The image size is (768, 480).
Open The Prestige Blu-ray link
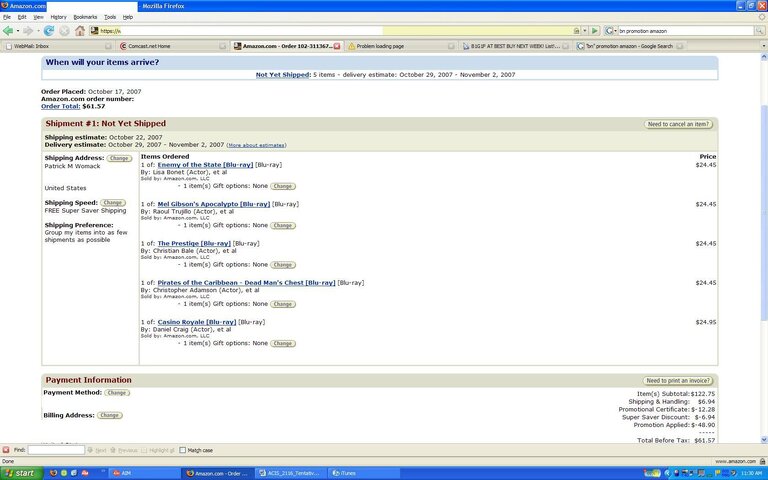pos(194,243)
